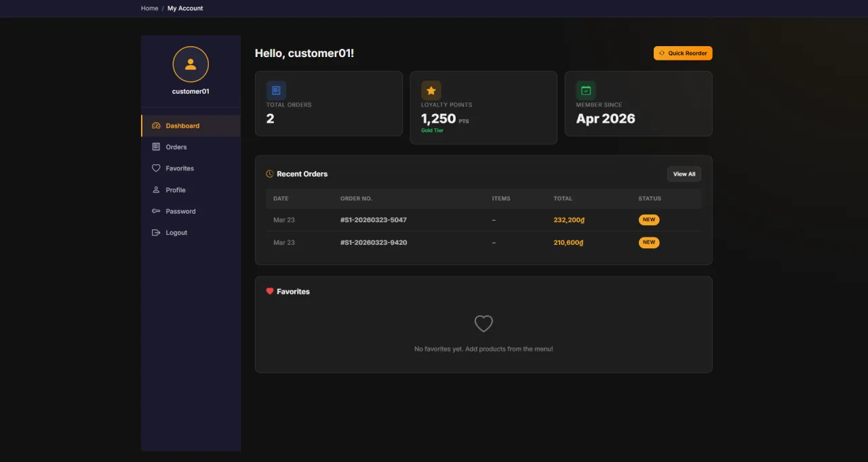Click the Password key icon in sidebar

(156, 211)
